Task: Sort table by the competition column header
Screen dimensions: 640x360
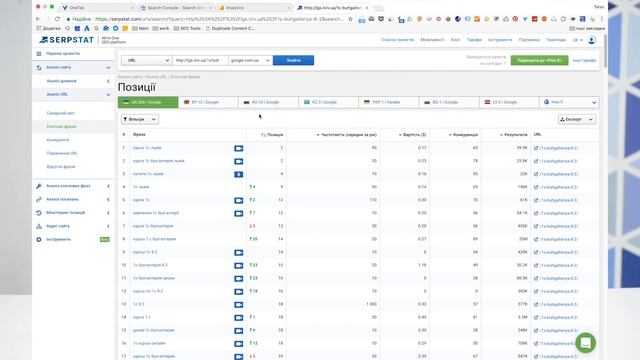Action: pyautogui.click(x=463, y=135)
